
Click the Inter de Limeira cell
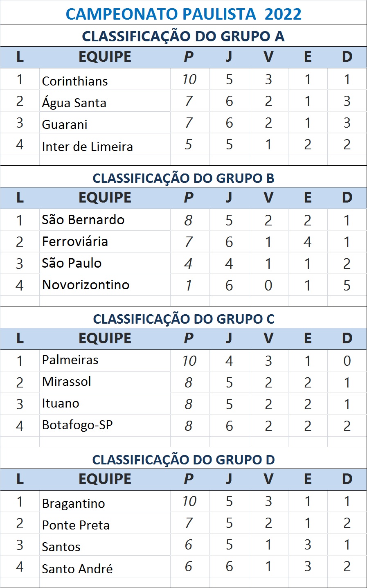click(x=87, y=146)
